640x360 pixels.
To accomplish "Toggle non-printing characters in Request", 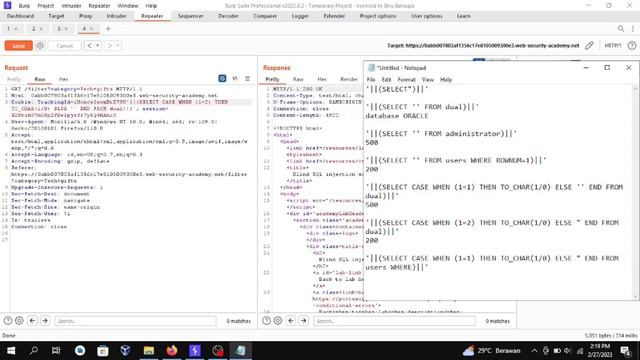I will tap(235, 78).
